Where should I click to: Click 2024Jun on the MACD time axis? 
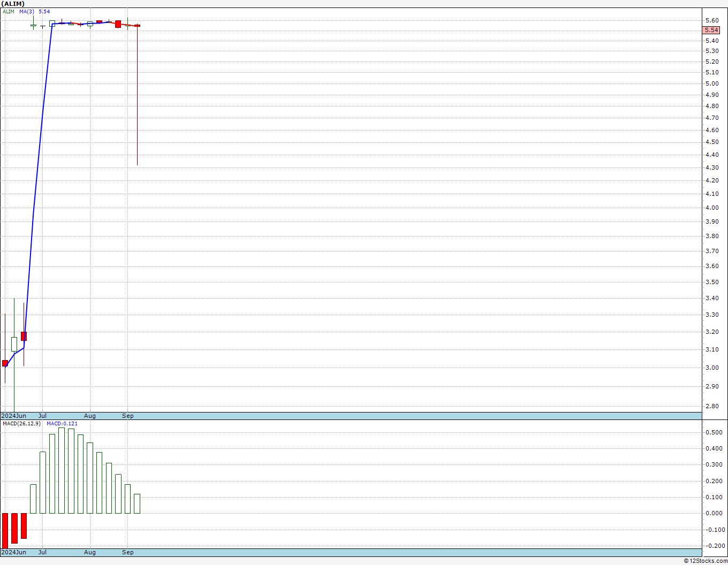click(14, 552)
